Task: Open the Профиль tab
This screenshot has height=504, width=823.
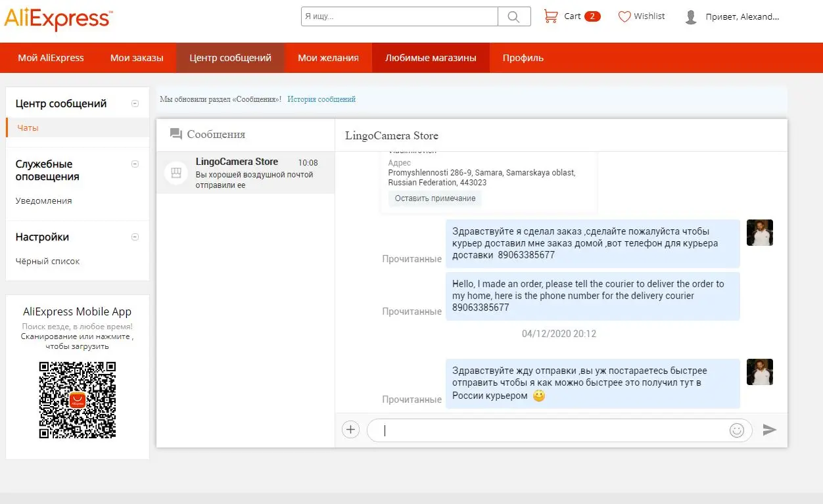Action: [523, 58]
